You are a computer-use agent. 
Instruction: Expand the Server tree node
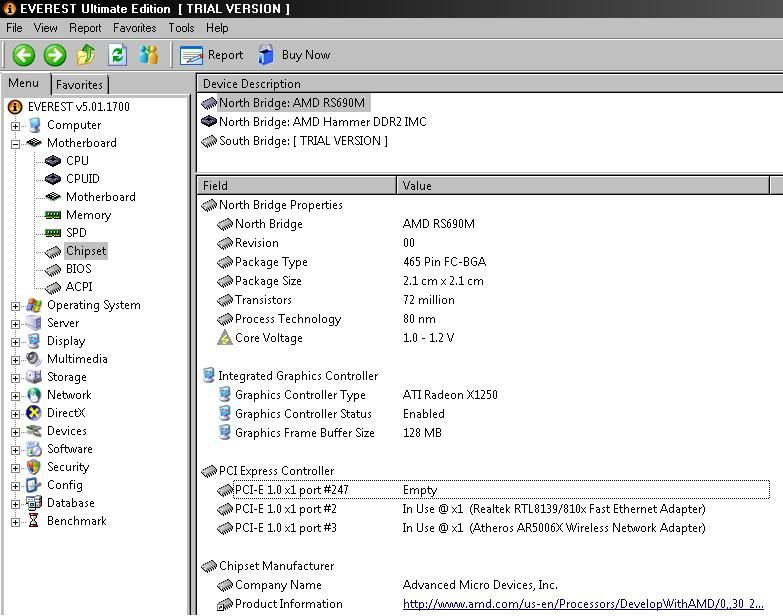coord(15,324)
